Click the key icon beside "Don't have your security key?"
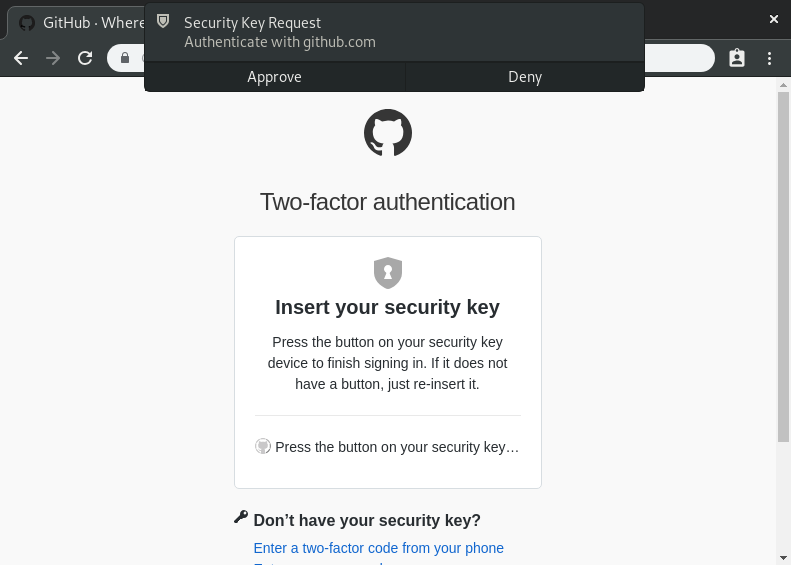The width and height of the screenshot is (791, 565). tap(241, 517)
